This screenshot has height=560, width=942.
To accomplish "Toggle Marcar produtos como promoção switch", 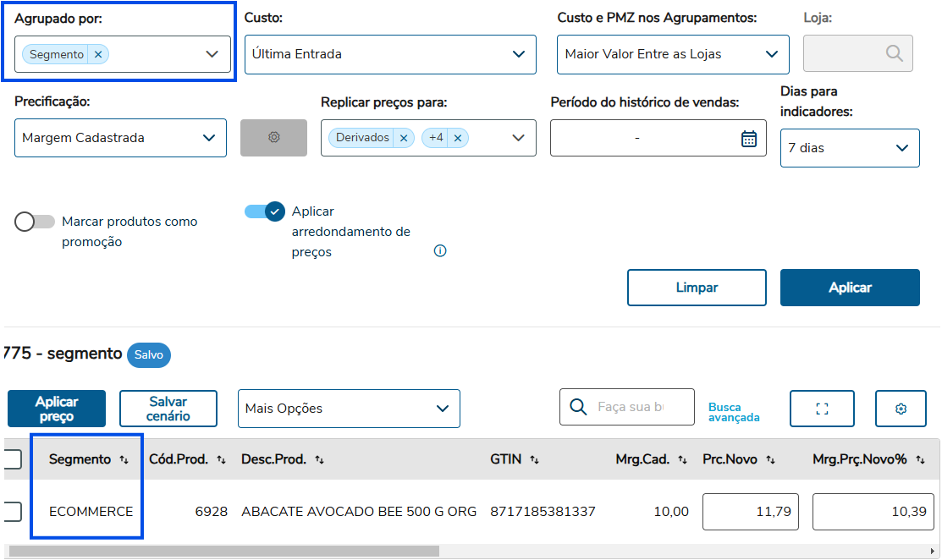I will pyautogui.click(x=36, y=222).
